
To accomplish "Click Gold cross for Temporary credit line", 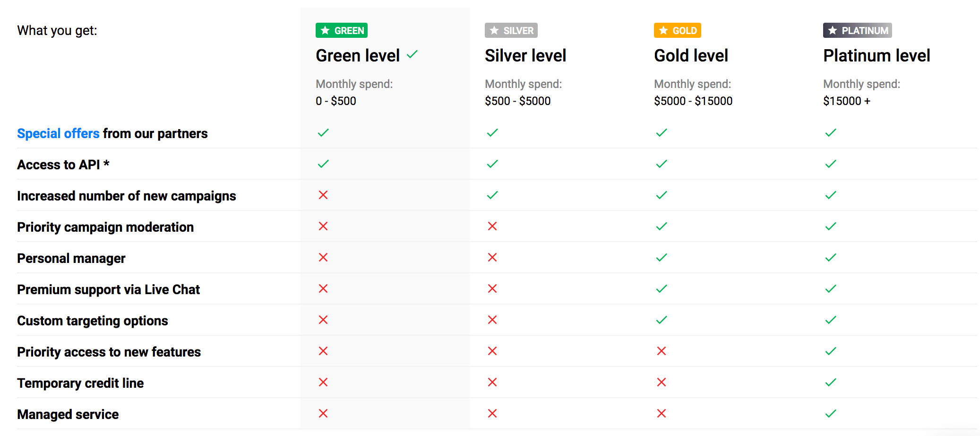I will pos(662,383).
